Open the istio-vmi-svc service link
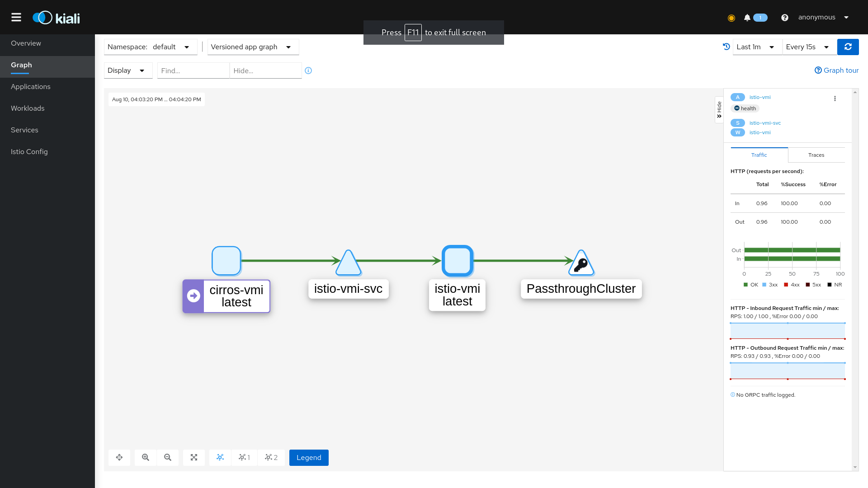868x488 pixels. (x=765, y=123)
